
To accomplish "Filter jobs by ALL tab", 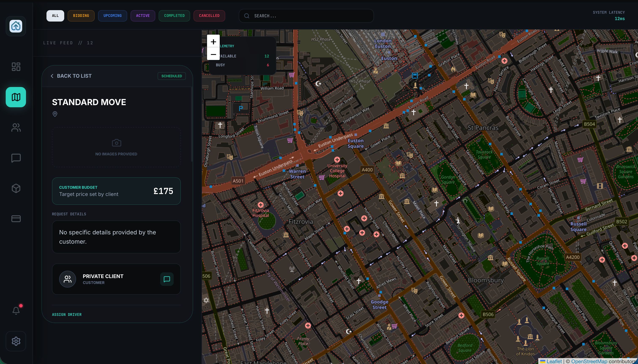I will (55, 16).
